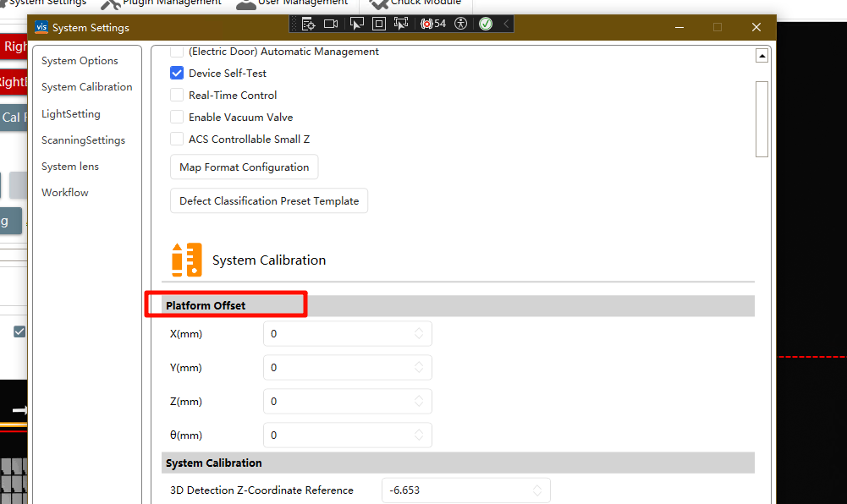847x504 pixels.
Task: Click the 3D Detection Z-Coordinate Reference label
Action: click(x=261, y=490)
